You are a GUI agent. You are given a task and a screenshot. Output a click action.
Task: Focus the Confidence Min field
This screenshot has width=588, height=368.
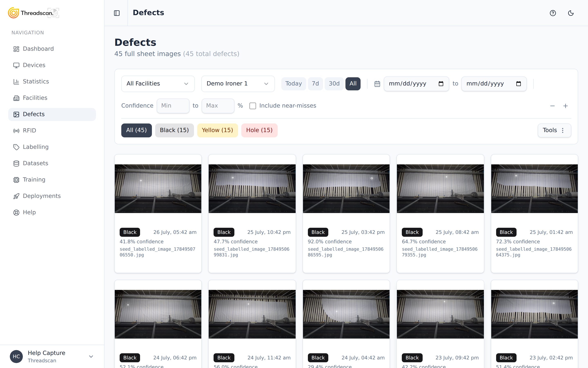[x=173, y=106]
